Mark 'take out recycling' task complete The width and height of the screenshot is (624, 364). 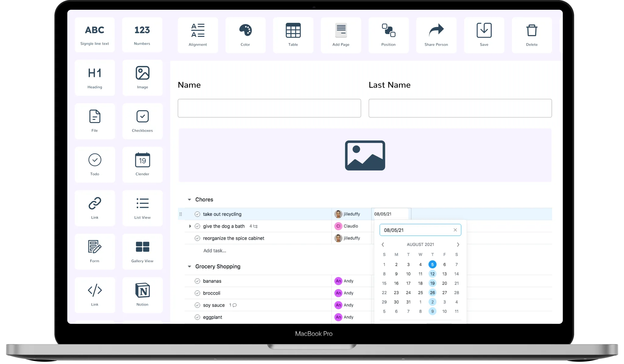pos(197,214)
